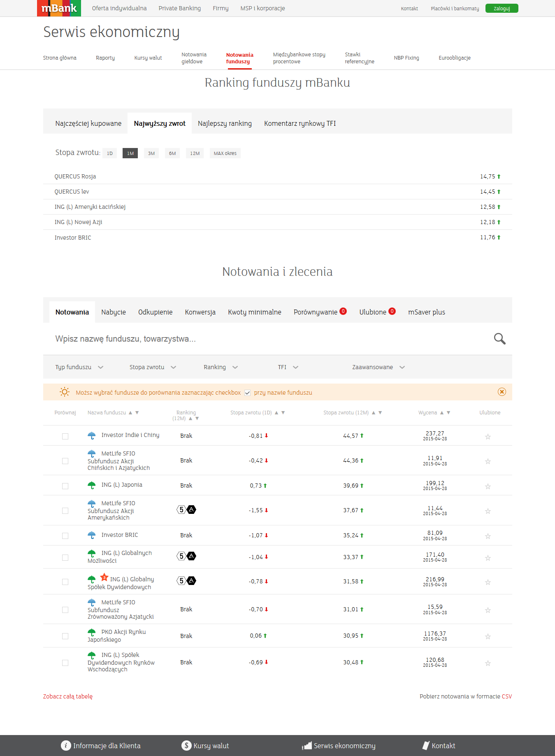Check compare box for PKO Akcji Rynku Japońskiego
Screen dimensions: 555x756
coord(65,636)
